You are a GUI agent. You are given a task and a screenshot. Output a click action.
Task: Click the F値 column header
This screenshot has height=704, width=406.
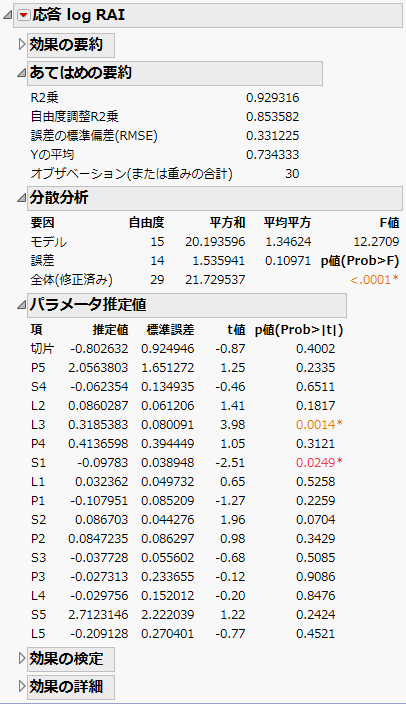pos(389,223)
